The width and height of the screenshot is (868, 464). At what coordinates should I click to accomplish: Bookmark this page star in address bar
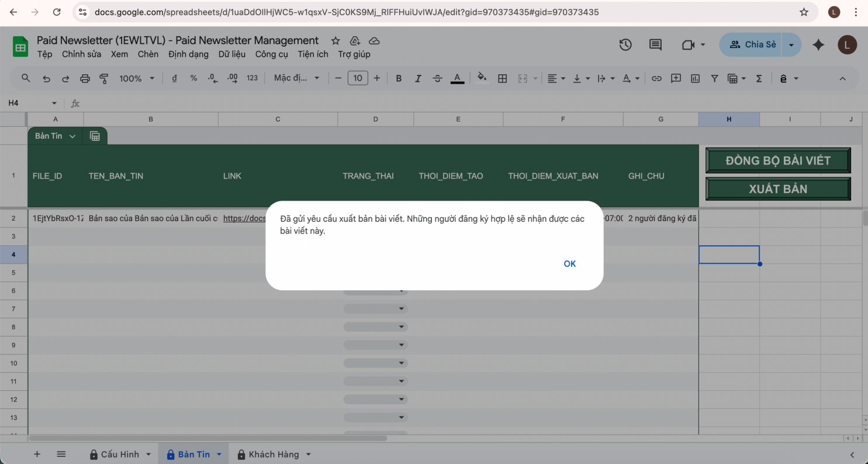click(804, 12)
